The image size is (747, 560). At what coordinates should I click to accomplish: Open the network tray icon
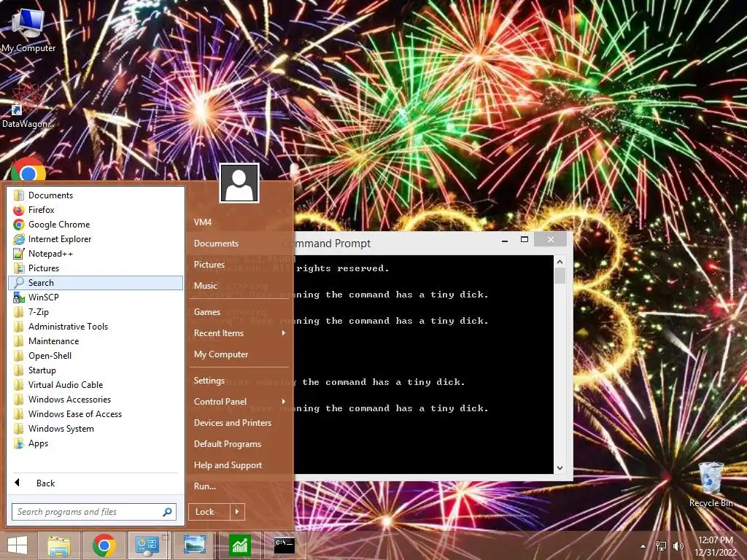click(x=661, y=546)
